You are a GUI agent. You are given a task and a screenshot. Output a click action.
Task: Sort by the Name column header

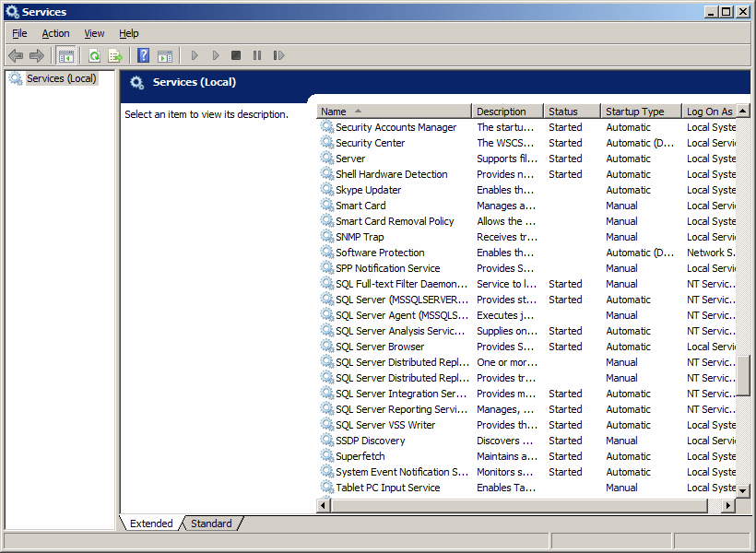pyautogui.click(x=394, y=112)
